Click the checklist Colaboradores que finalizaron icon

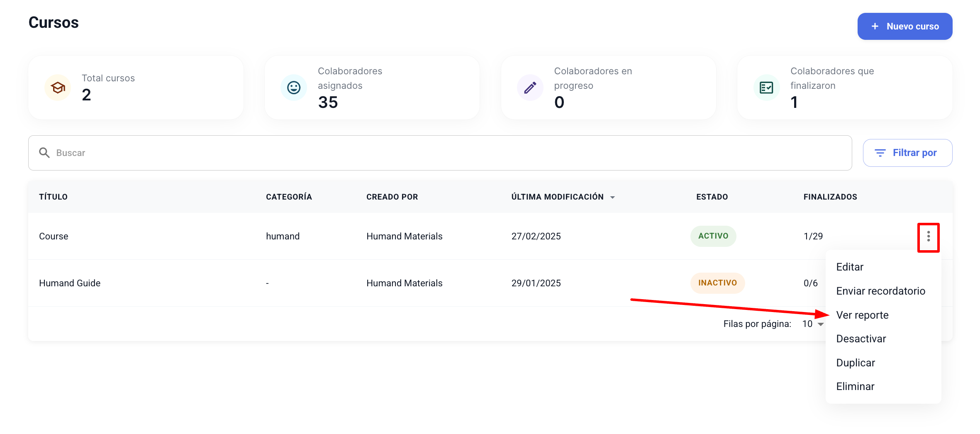tap(766, 88)
